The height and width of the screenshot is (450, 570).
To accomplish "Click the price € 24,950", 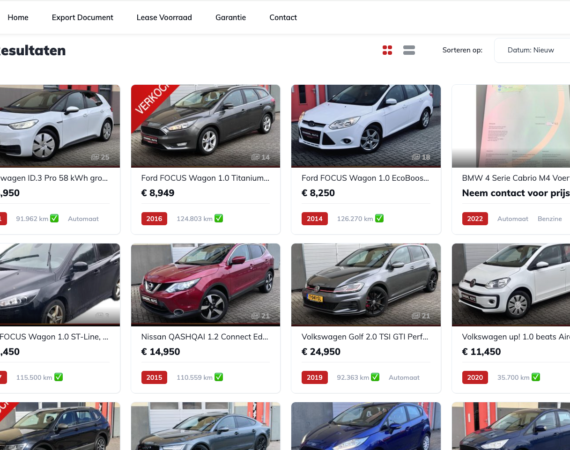I will pyautogui.click(x=321, y=352).
